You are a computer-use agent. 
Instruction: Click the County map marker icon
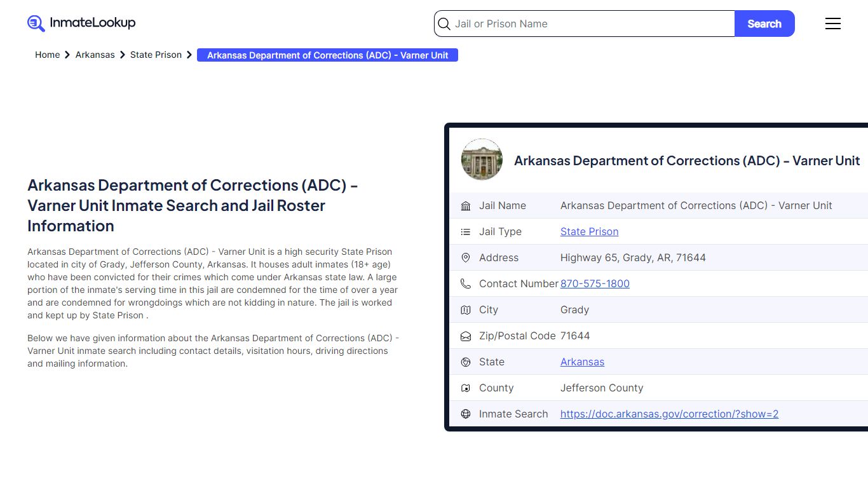tap(466, 388)
